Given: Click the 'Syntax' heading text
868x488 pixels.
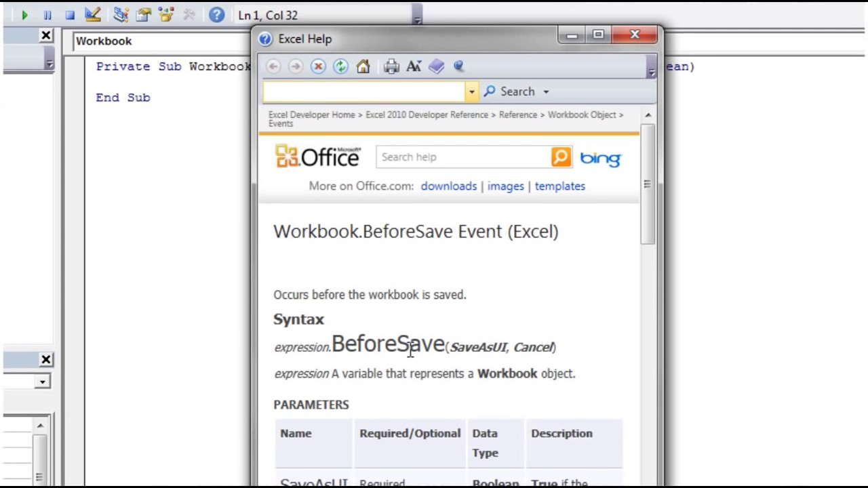Looking at the screenshot, I should coord(298,319).
